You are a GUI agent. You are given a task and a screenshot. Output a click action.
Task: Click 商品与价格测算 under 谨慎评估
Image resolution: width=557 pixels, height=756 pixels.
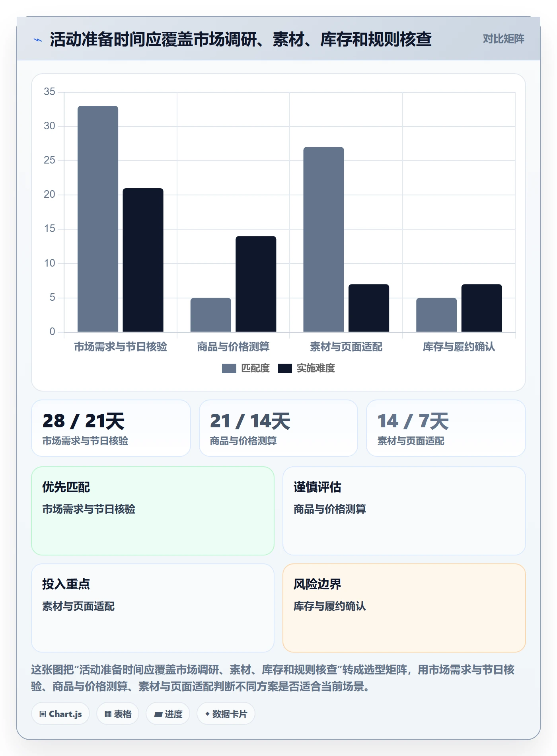330,509
